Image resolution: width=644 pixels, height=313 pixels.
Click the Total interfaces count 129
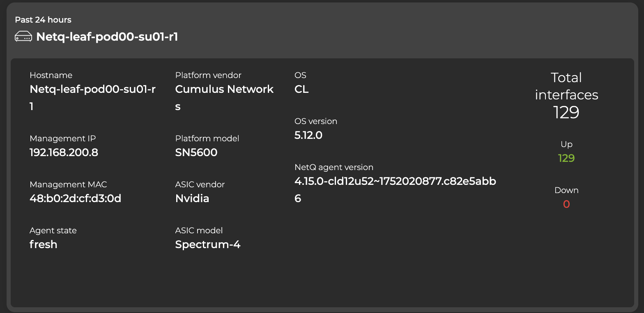566,113
